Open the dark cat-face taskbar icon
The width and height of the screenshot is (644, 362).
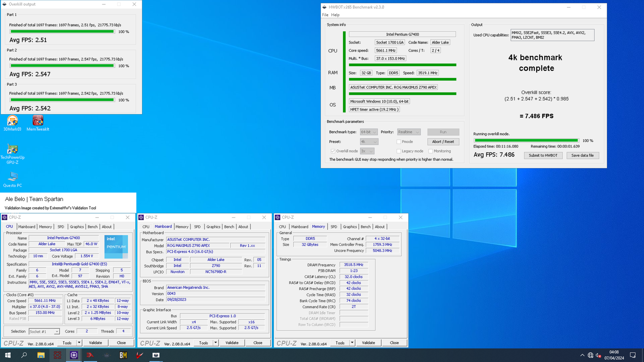pos(107,355)
